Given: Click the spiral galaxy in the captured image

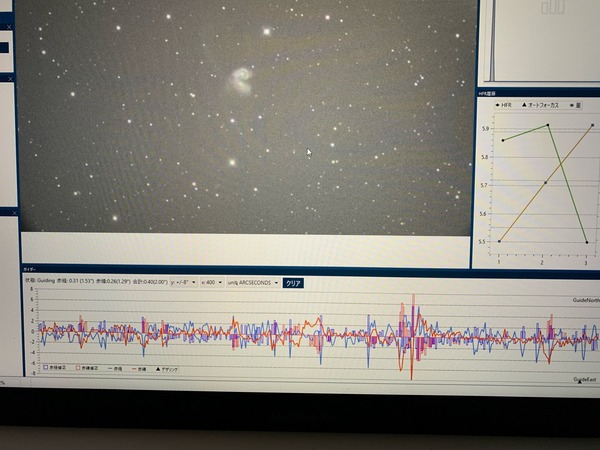Looking at the screenshot, I should (241, 80).
